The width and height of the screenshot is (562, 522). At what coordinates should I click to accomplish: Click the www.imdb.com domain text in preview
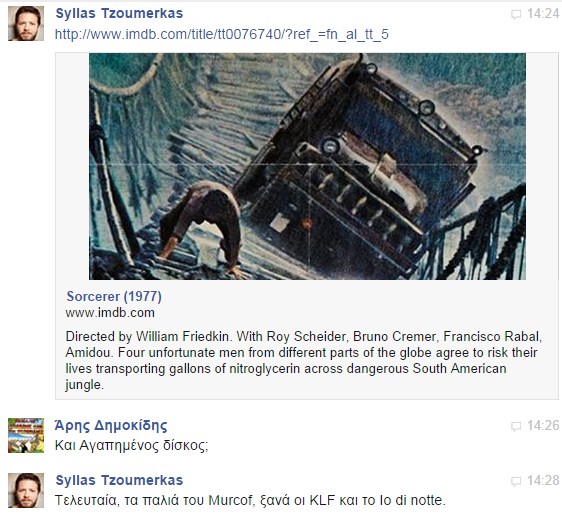110,313
